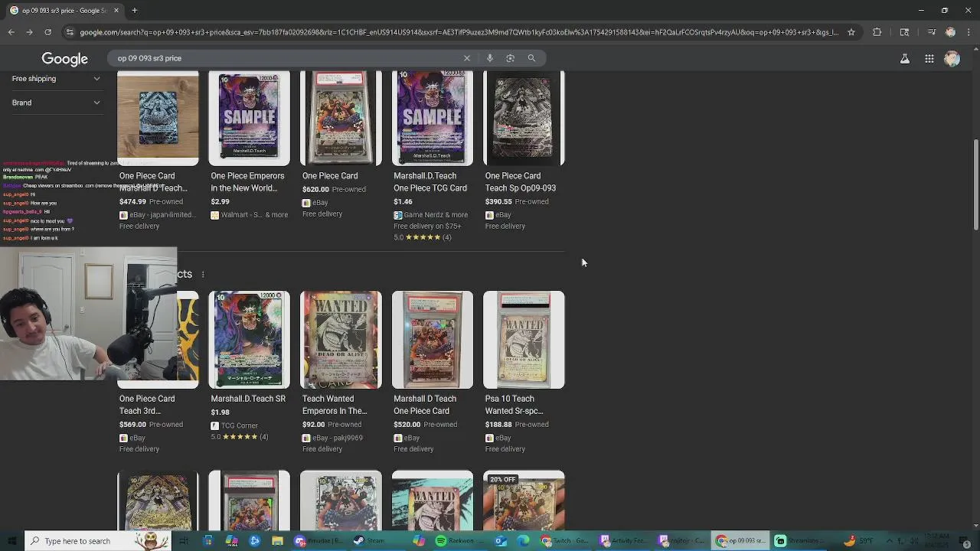The image size is (980, 551).
Task: Open the Chrome profile picture in toolbar
Action: click(950, 32)
